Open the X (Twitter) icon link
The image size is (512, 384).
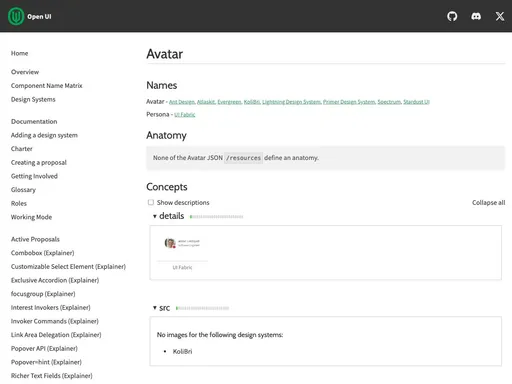(500, 16)
